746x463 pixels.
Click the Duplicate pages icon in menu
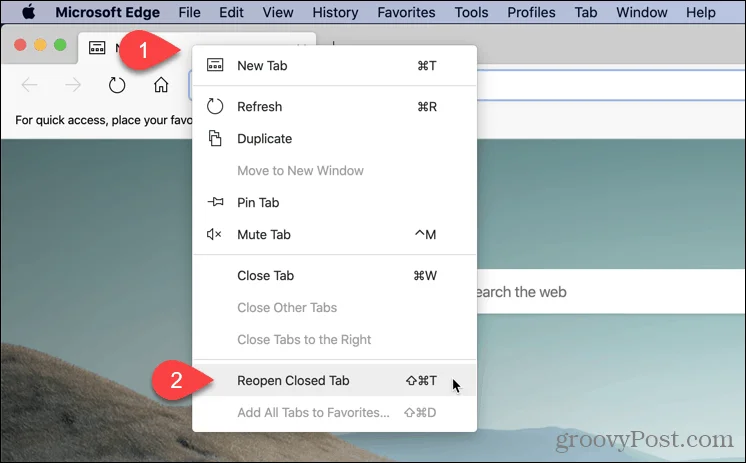(215, 138)
